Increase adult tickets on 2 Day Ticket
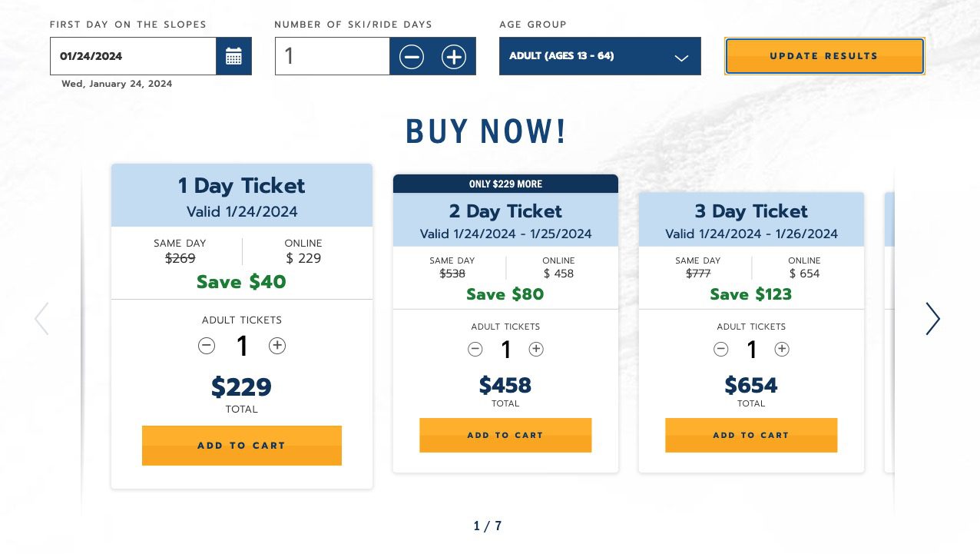 pos(536,350)
